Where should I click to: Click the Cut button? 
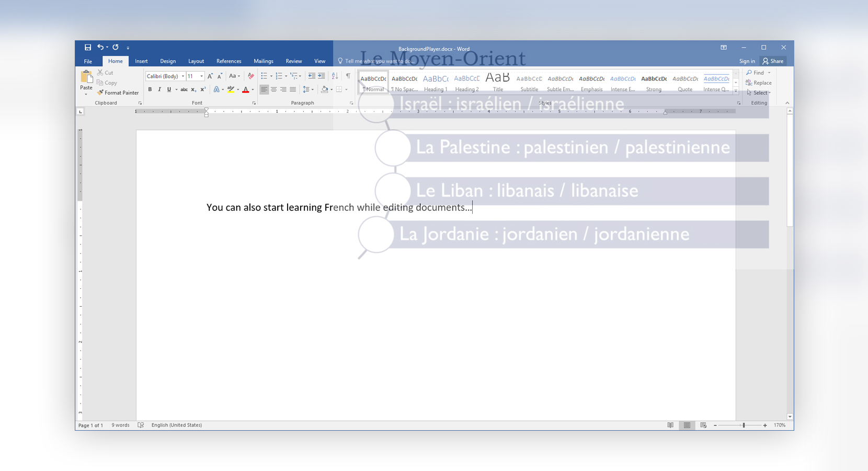click(x=105, y=73)
